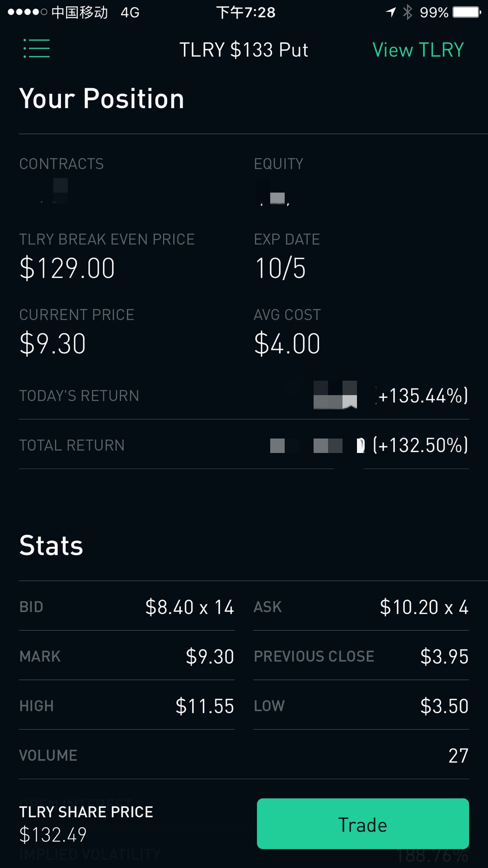Tap the View TLRY link
Screen dimensions: 488x868
click(418, 50)
